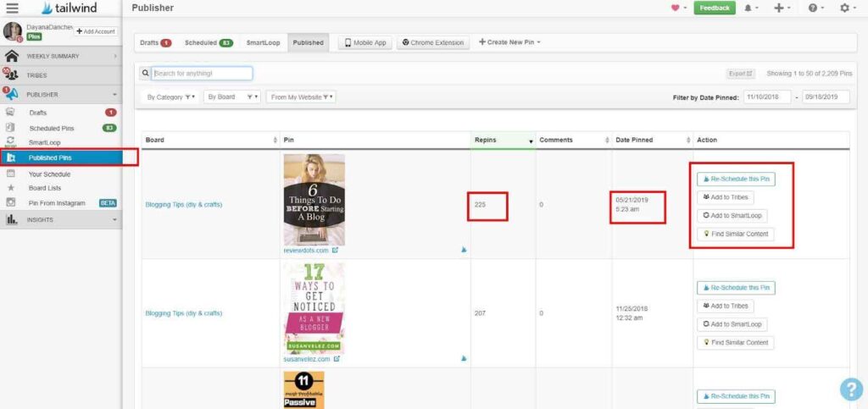Switch to the SmartLoop tab

click(x=263, y=42)
